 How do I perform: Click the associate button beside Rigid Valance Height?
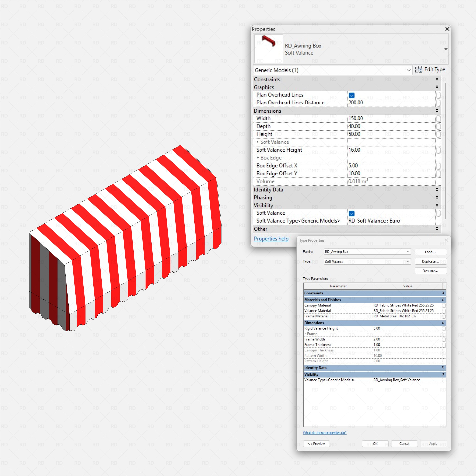pos(444,328)
